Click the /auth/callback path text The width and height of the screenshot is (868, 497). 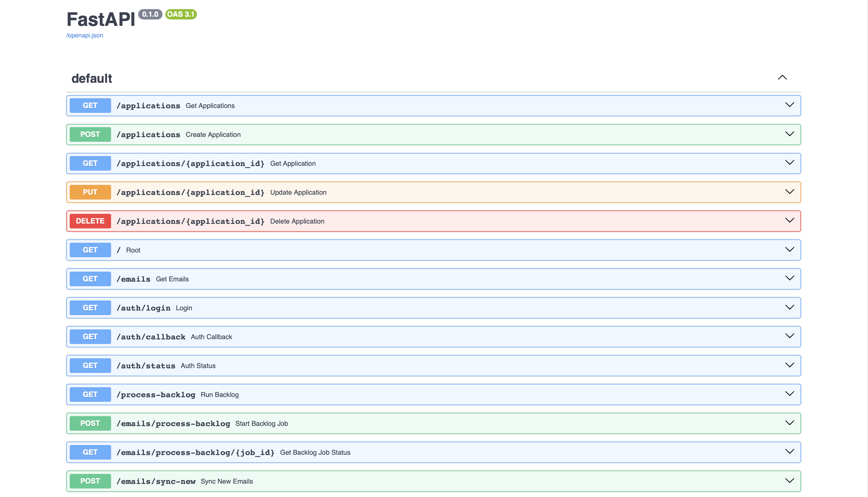[x=151, y=337]
